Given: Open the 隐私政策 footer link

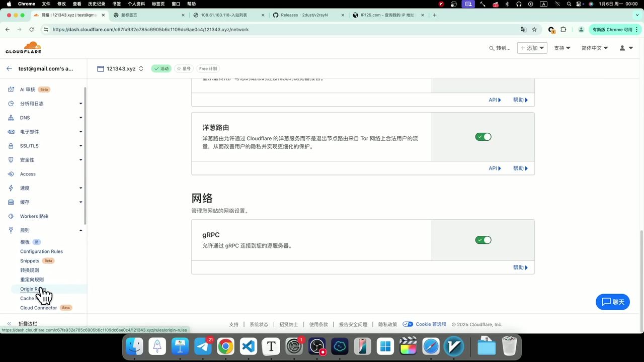Looking at the screenshot, I should click(387, 324).
